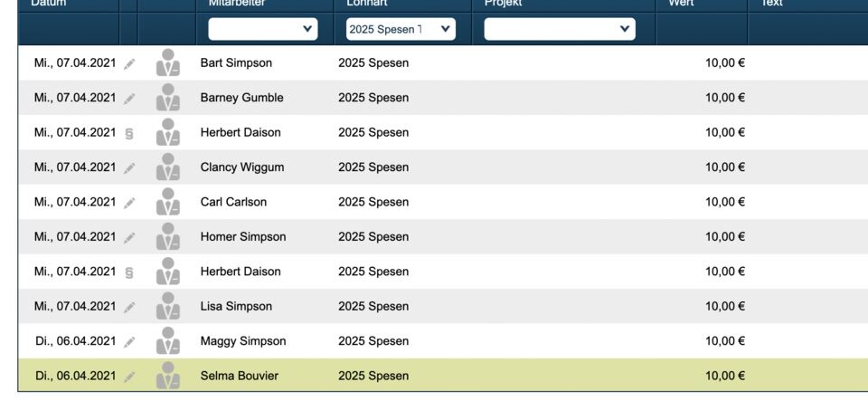
Task: Click the date Di., 06.04.2021 for Maggy Simpson
Action: [75, 341]
